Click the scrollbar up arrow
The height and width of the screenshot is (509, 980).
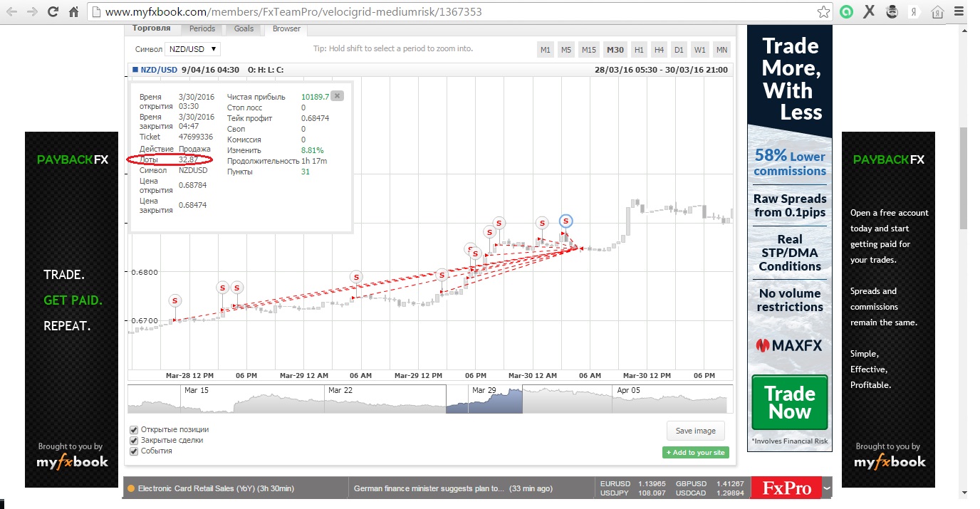(963, 31)
